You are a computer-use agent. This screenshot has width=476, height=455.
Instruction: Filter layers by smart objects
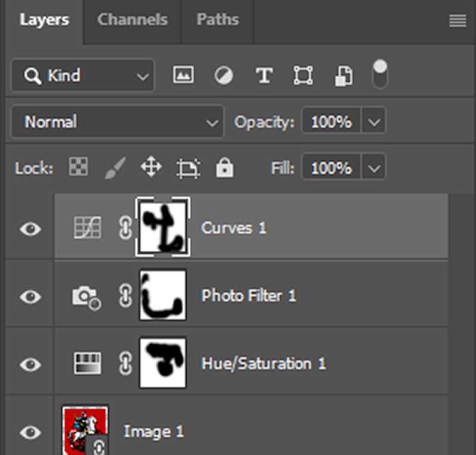343,75
